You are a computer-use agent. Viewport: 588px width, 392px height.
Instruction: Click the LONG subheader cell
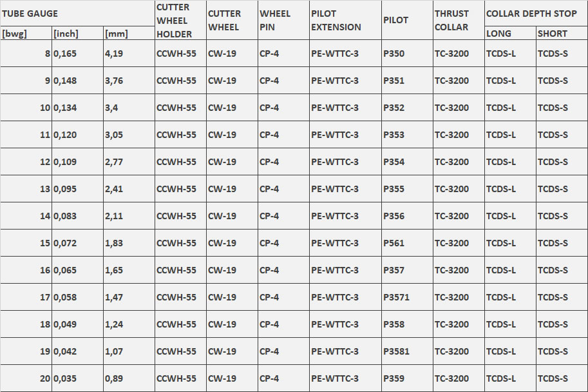click(510, 34)
